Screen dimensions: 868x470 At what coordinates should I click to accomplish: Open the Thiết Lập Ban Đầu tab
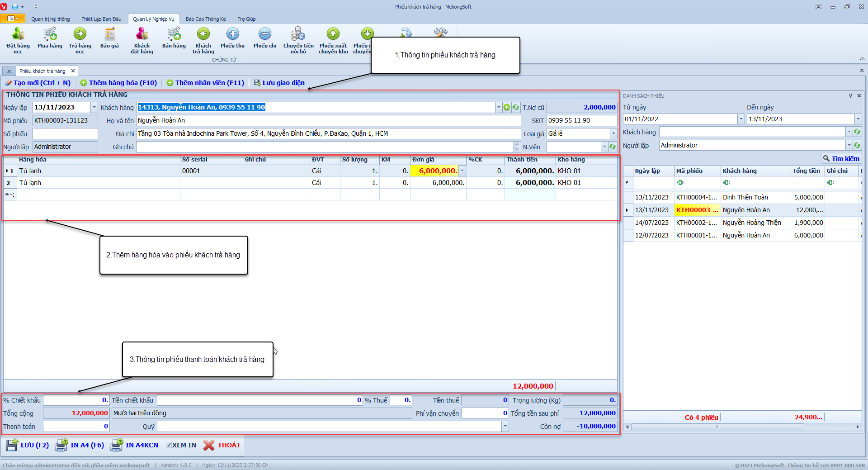[101, 19]
